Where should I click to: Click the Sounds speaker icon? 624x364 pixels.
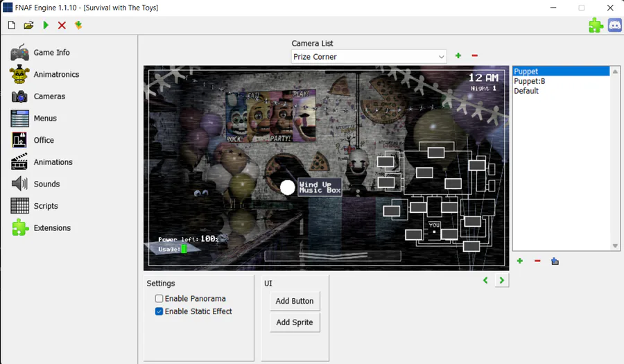click(x=19, y=184)
